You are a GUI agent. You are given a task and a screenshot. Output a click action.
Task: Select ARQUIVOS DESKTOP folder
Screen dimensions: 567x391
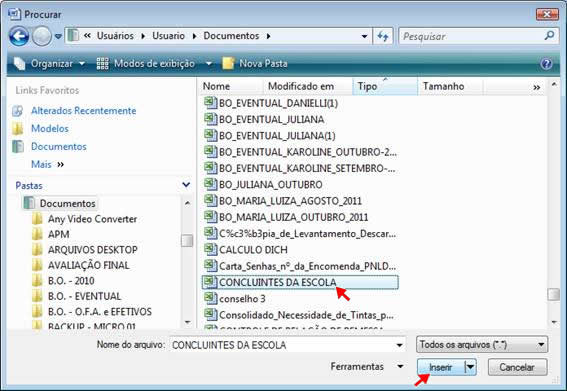pyautogui.click(x=93, y=250)
